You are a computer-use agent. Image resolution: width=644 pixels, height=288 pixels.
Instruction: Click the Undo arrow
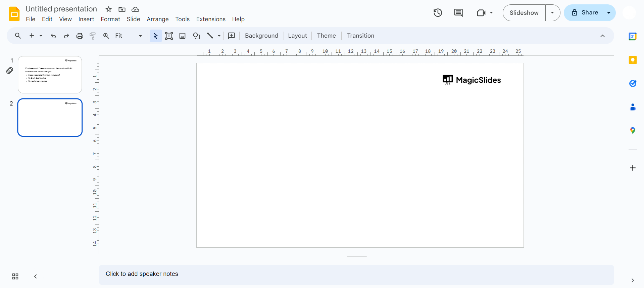pos(53,36)
